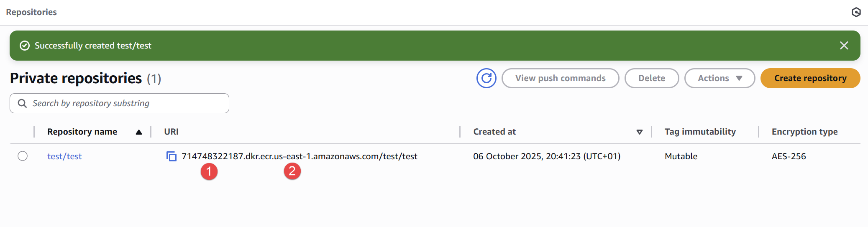This screenshot has width=868, height=227.
Task: Click the hexagon icon in top-right corner
Action: pyautogui.click(x=856, y=12)
